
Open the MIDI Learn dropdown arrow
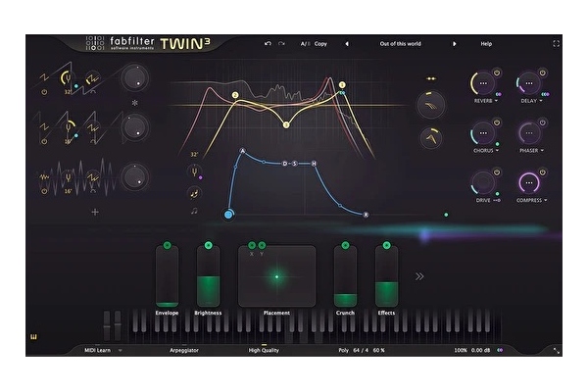point(121,351)
